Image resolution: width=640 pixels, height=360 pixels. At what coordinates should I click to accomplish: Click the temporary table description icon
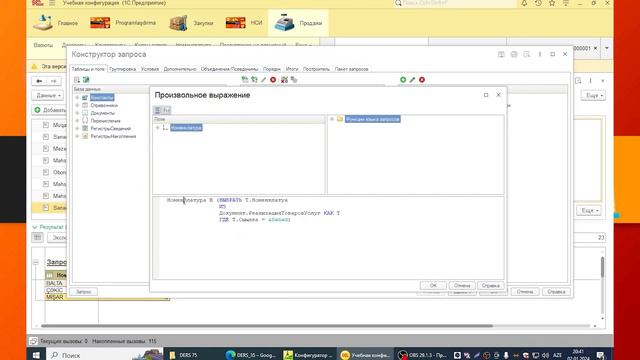point(294,80)
